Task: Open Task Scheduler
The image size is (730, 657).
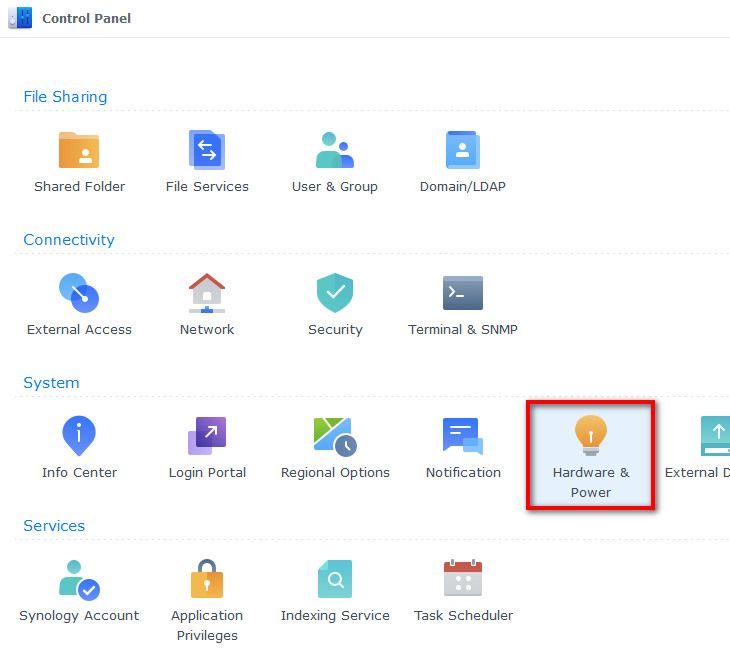Action: coord(462,590)
